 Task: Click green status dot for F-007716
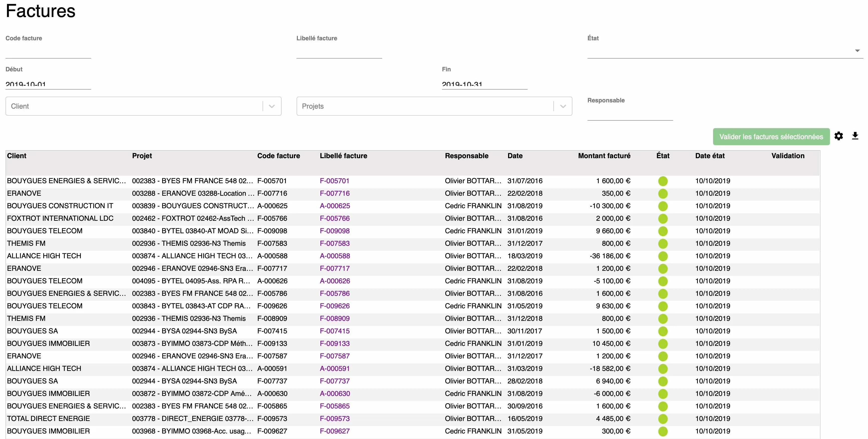point(663,194)
